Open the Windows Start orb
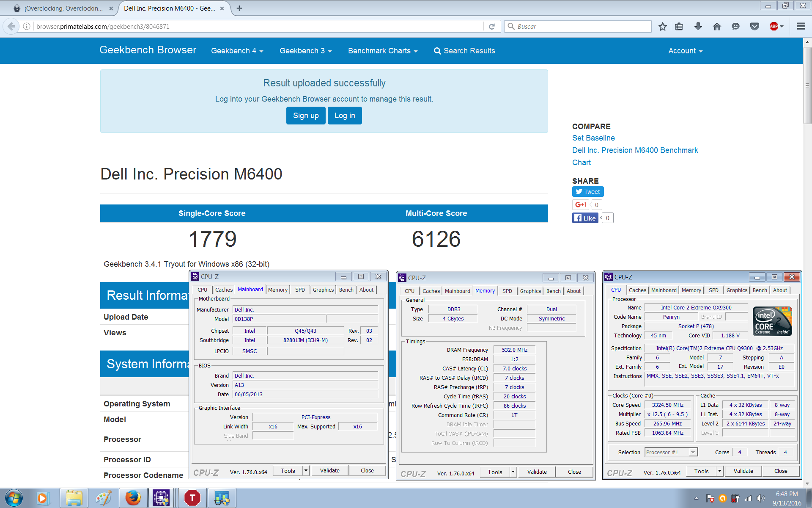The width and height of the screenshot is (812, 508). pyautogui.click(x=14, y=498)
